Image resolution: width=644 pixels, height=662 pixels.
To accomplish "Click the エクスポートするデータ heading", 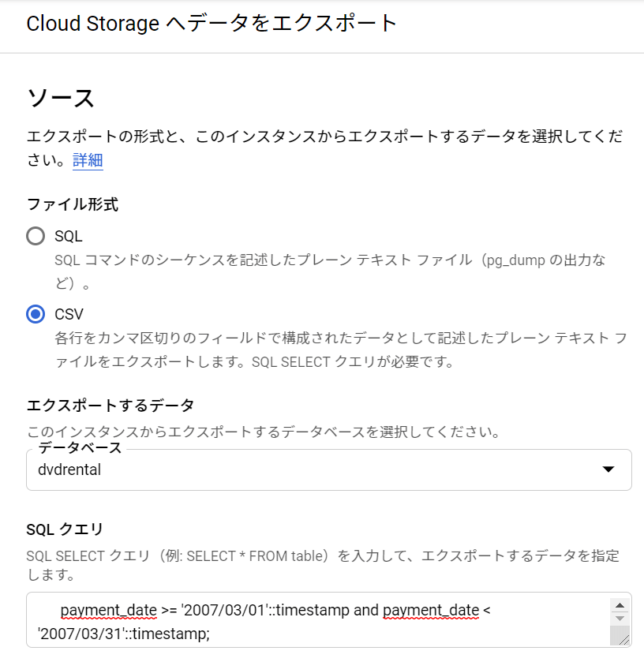I will 110,406.
